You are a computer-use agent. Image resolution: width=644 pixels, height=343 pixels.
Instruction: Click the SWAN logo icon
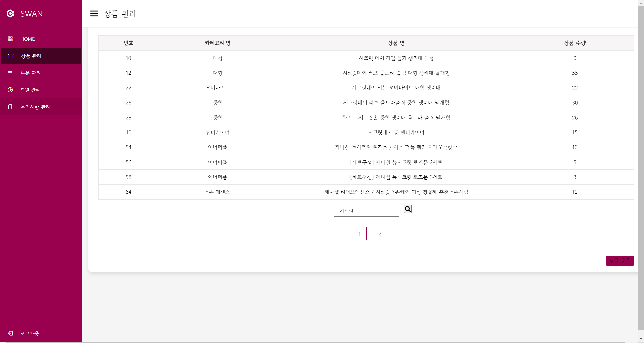pos(10,14)
